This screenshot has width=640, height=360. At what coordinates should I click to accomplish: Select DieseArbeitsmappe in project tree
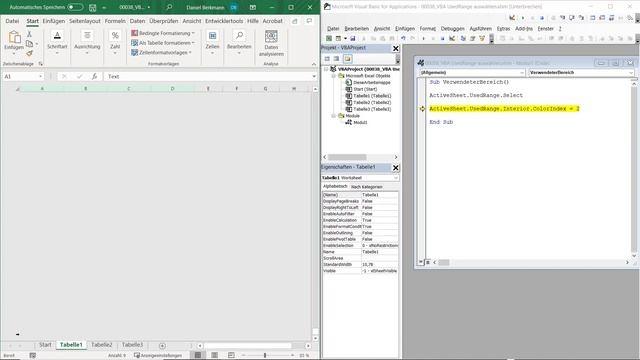tap(372, 82)
